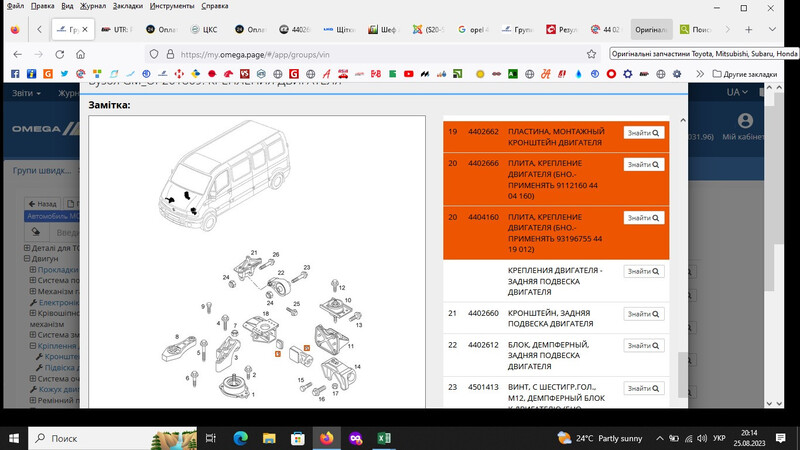
Task: Launch Microsoft Edge from the taskbar
Action: coord(240,438)
